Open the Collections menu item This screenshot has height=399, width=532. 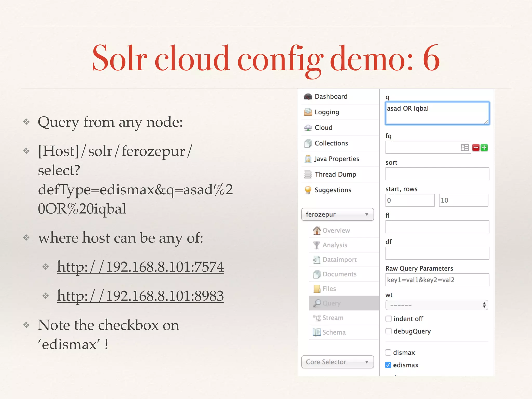tap(340, 143)
